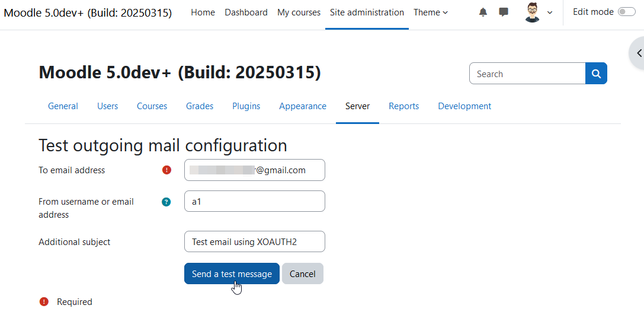Open My courses in the top navigation
The width and height of the screenshot is (644, 318).
click(x=299, y=12)
